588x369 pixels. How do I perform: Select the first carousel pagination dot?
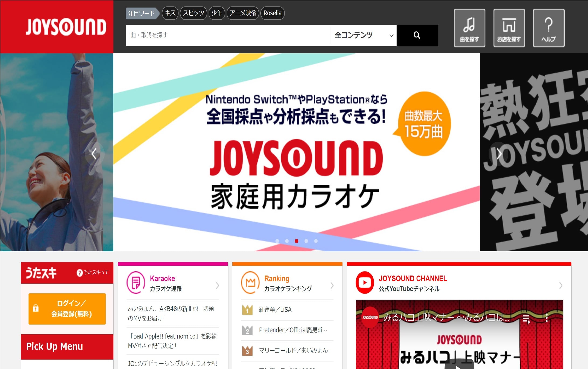pos(277,241)
